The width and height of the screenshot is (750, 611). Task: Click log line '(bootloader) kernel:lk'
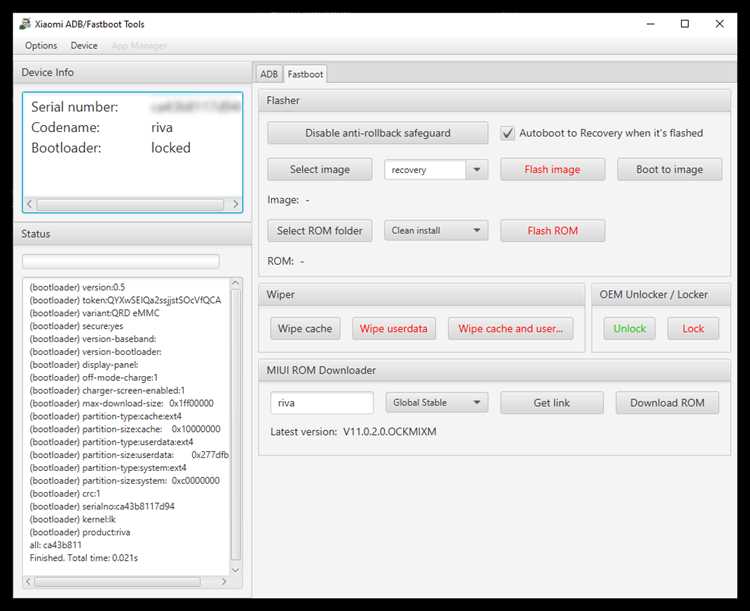73,520
